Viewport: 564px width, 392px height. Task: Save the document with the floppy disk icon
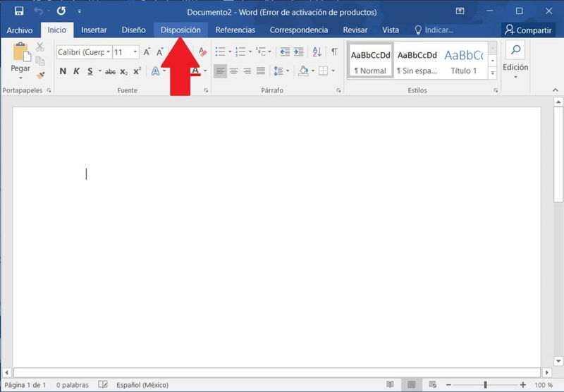pyautogui.click(x=19, y=11)
